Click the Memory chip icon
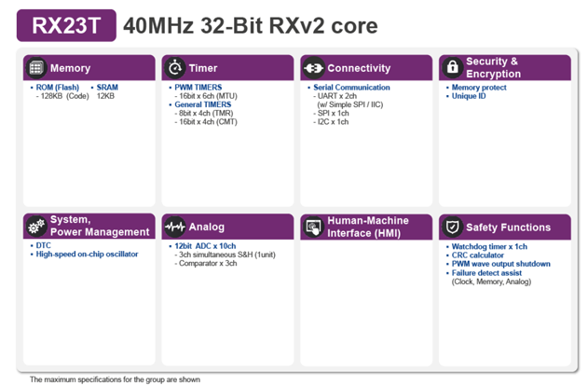This screenshot has height=386, width=588. point(36,68)
